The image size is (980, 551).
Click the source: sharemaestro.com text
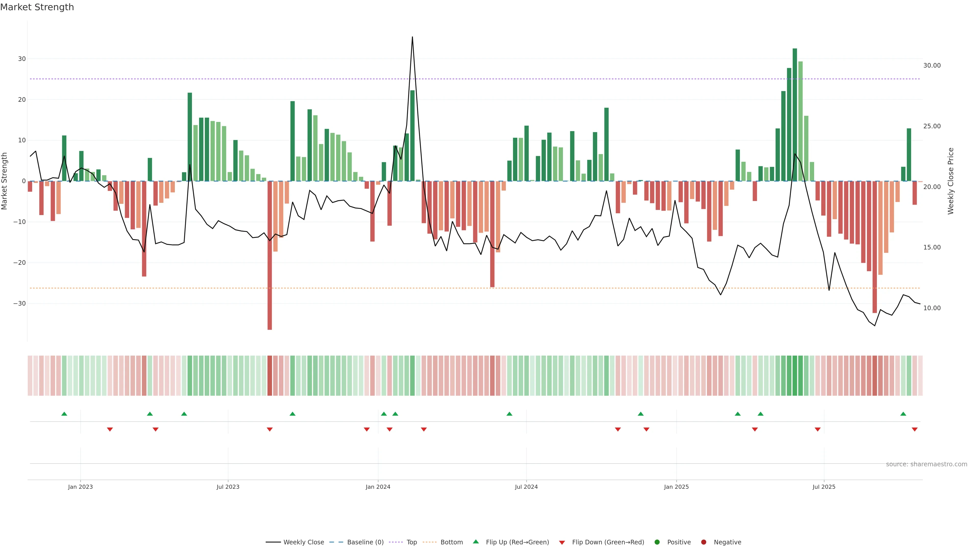click(x=926, y=464)
